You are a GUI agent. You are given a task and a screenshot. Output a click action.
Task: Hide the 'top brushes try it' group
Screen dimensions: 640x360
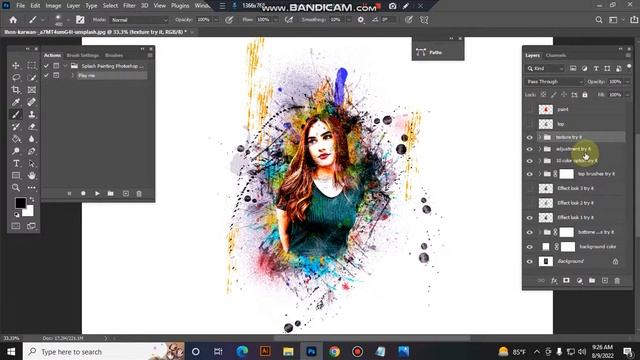tap(529, 174)
